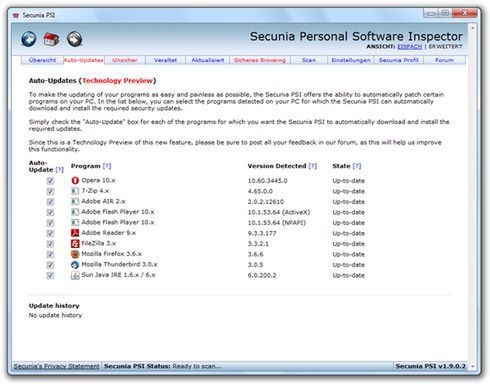Image resolution: width=490 pixels, height=384 pixels.
Task: Click the FileZilla 3.x program name
Action: pyautogui.click(x=99, y=243)
